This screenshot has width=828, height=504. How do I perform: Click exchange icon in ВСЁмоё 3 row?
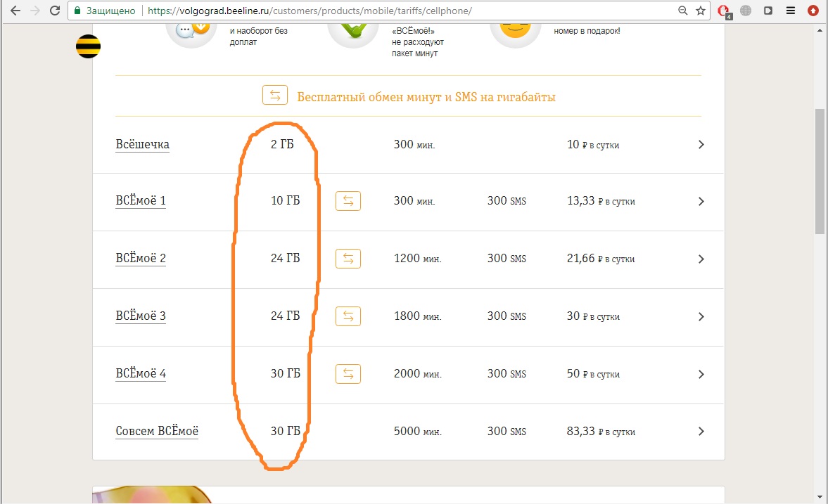point(348,316)
